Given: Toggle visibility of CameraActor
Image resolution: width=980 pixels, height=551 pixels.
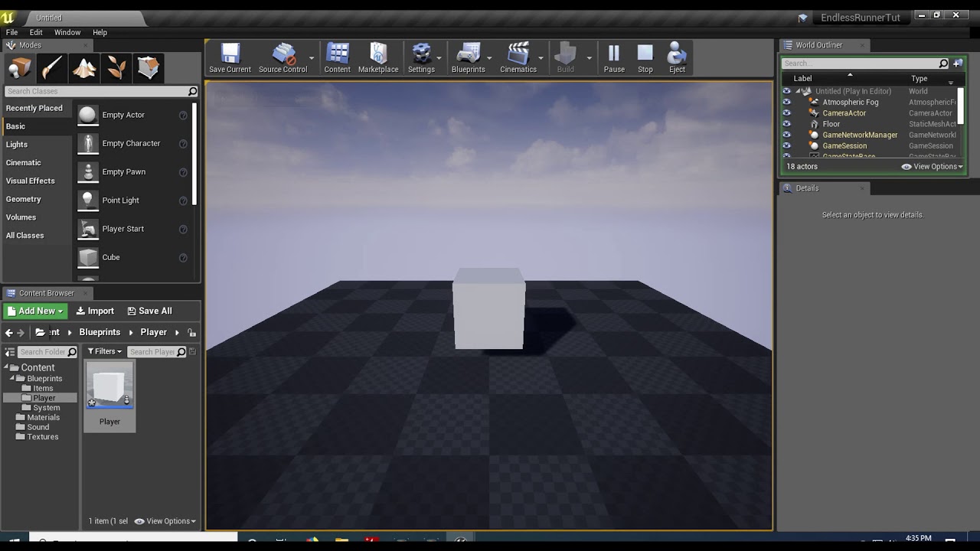Looking at the screenshot, I should [x=786, y=113].
